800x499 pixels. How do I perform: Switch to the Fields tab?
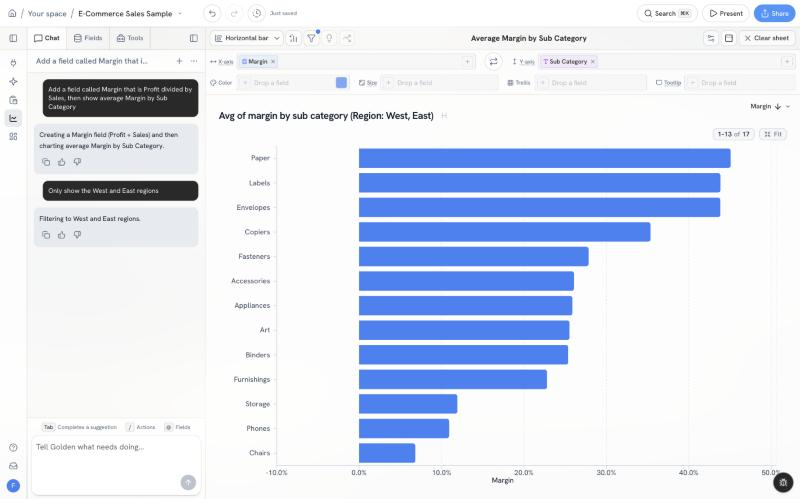(88, 38)
